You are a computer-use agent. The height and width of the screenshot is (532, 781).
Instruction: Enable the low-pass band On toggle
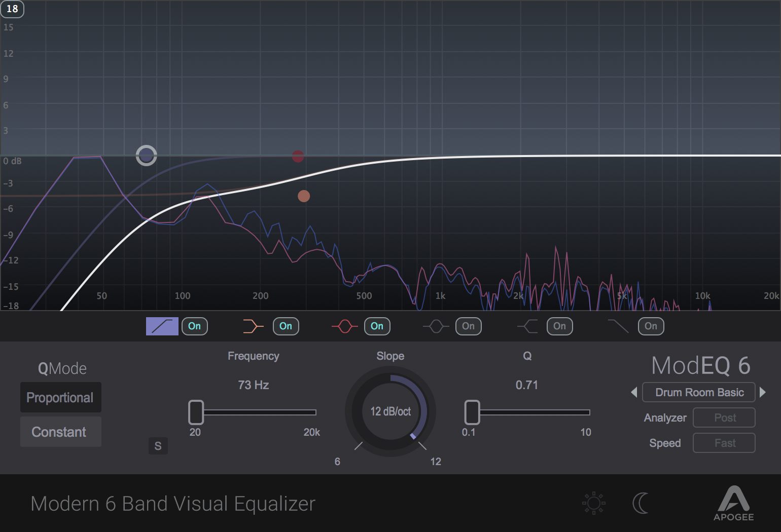[651, 326]
